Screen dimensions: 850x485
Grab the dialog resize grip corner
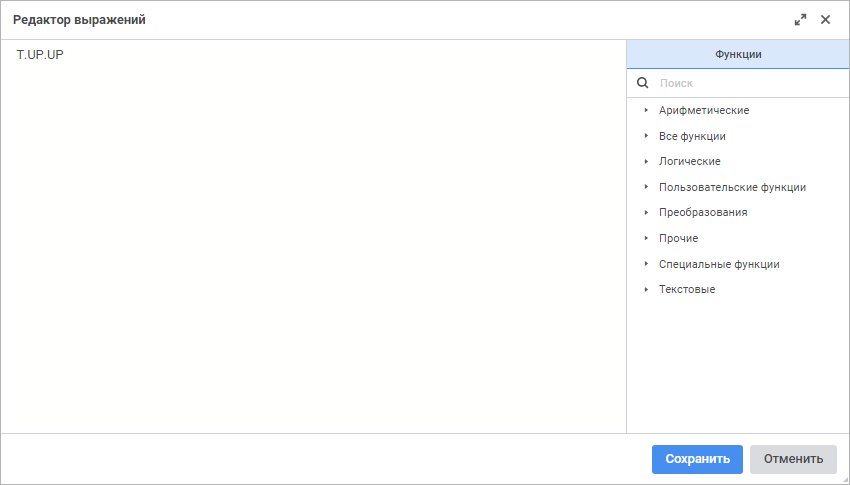(844, 479)
